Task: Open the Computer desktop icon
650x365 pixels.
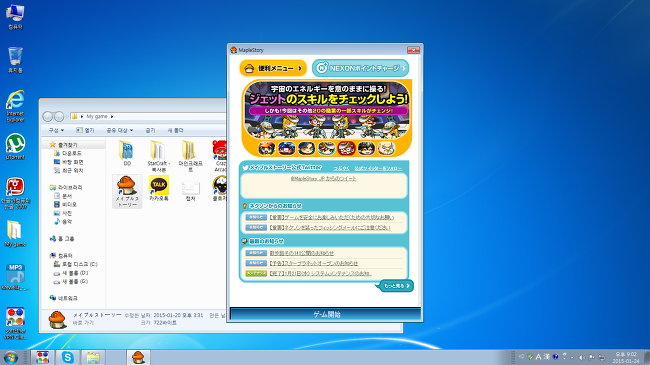Action: [15, 17]
